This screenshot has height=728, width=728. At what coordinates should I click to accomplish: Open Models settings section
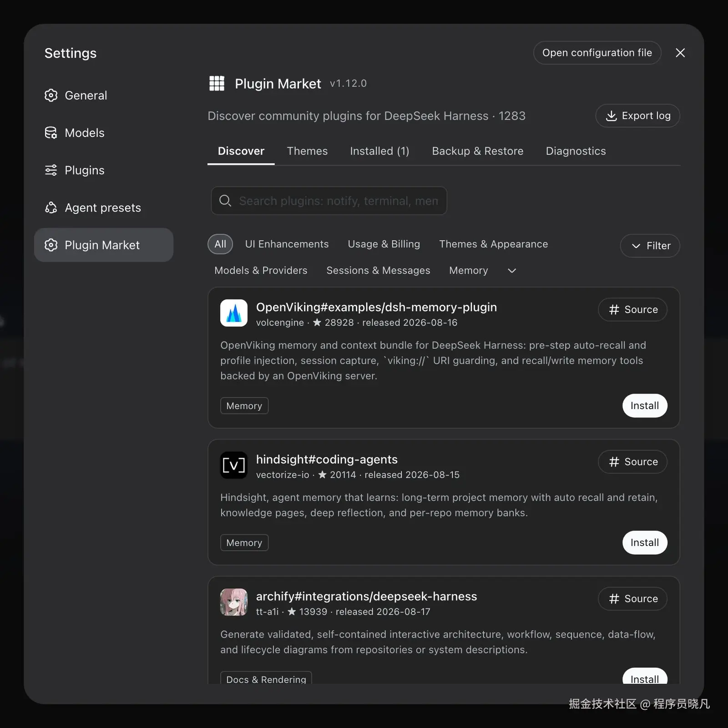pyautogui.click(x=104, y=133)
